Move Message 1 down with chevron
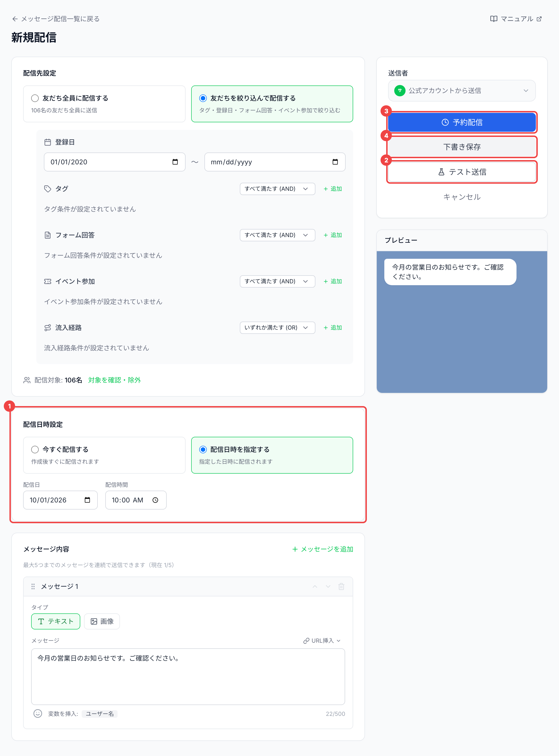Viewport: 559px width, 756px height. [x=328, y=586]
